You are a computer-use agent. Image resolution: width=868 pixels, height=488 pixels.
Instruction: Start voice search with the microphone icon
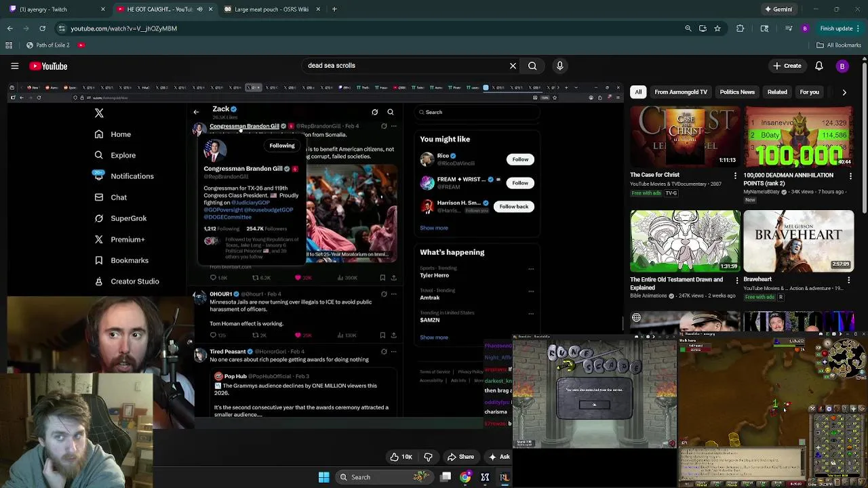[559, 66]
